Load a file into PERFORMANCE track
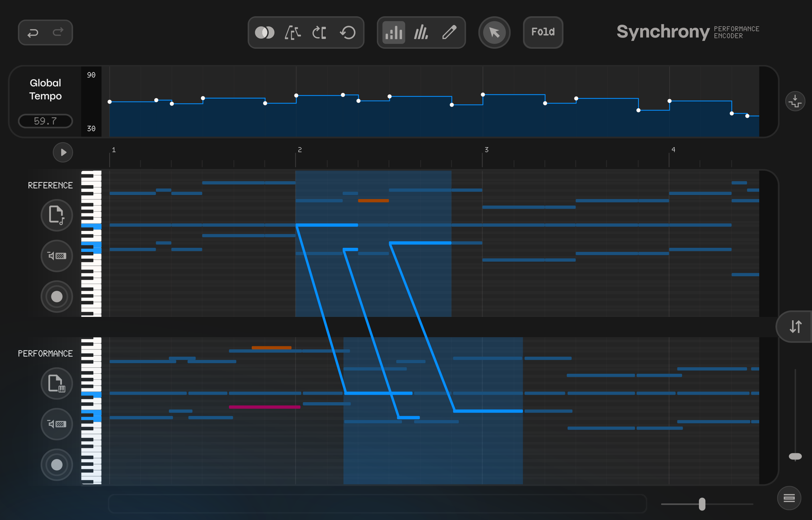 (x=57, y=383)
